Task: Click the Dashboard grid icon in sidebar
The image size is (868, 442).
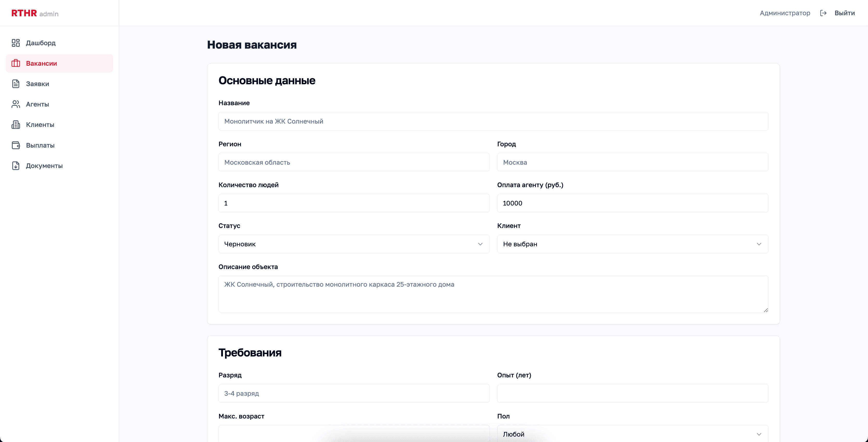Action: click(x=16, y=43)
